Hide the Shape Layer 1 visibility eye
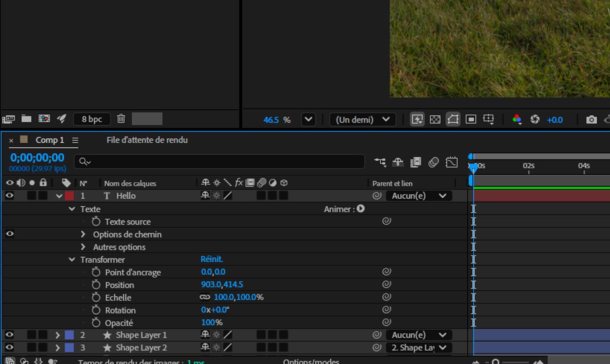The width and height of the screenshot is (610, 364). (x=9, y=335)
